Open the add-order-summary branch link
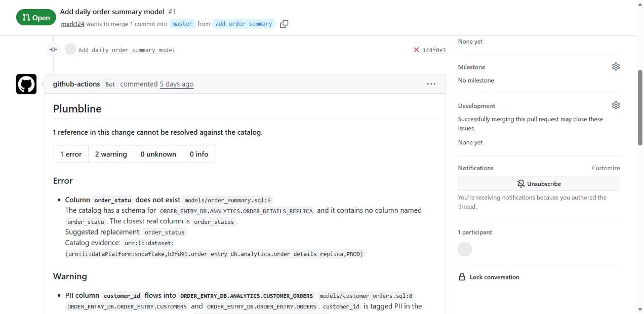The image size is (644, 314). tap(244, 24)
